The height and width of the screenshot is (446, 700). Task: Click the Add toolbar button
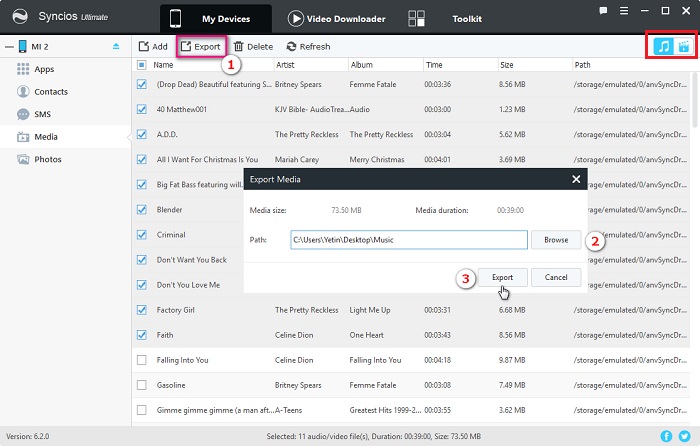point(153,46)
